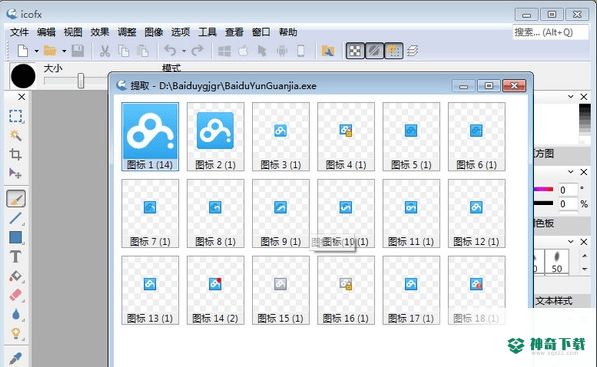
Task: Click the Cut scissors icon
Action: pos(105,51)
